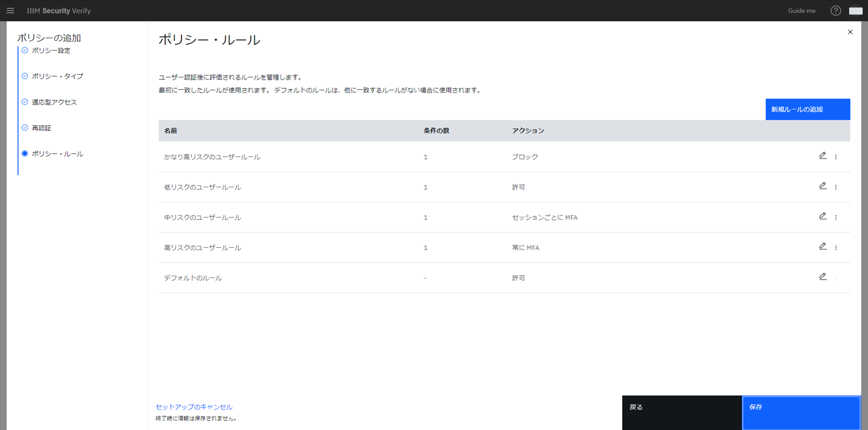Select row name 高リスクのユーザールール
The image size is (868, 430).
point(202,248)
